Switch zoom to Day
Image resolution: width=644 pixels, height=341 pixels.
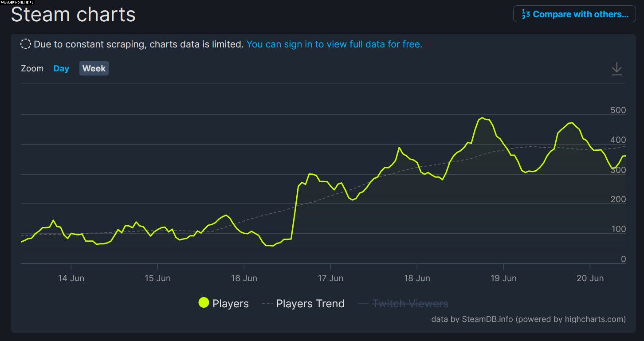pos(61,69)
